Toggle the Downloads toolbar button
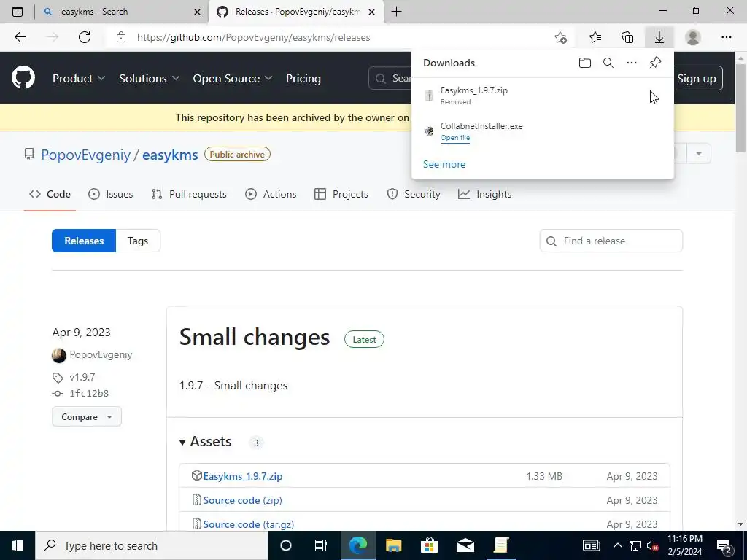747x560 pixels. click(x=659, y=37)
